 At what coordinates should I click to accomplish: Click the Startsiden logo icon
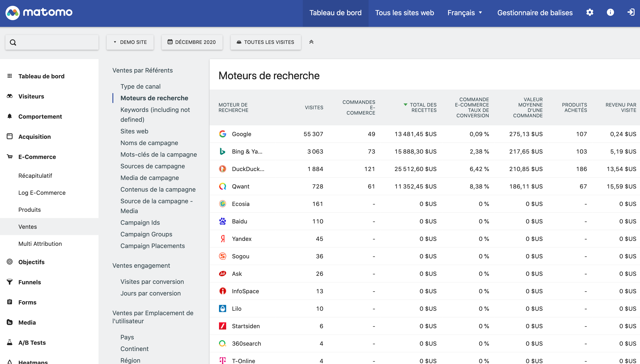pos(223,326)
